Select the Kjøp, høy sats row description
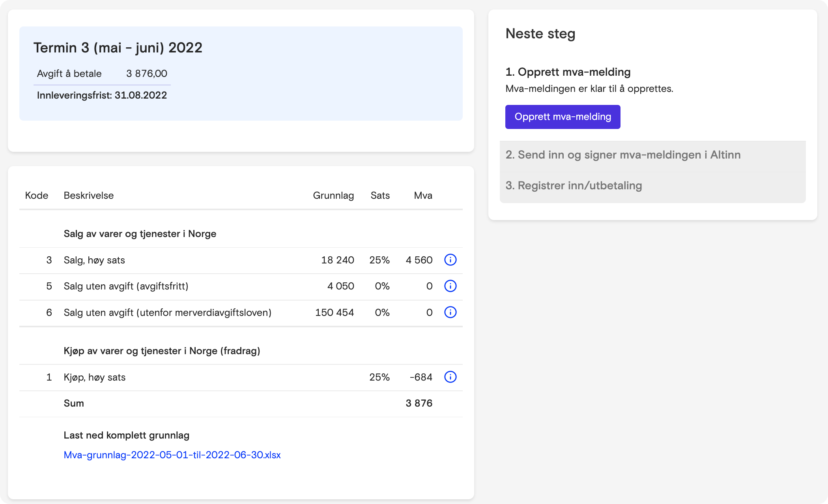The width and height of the screenshot is (828, 504). [x=95, y=377]
